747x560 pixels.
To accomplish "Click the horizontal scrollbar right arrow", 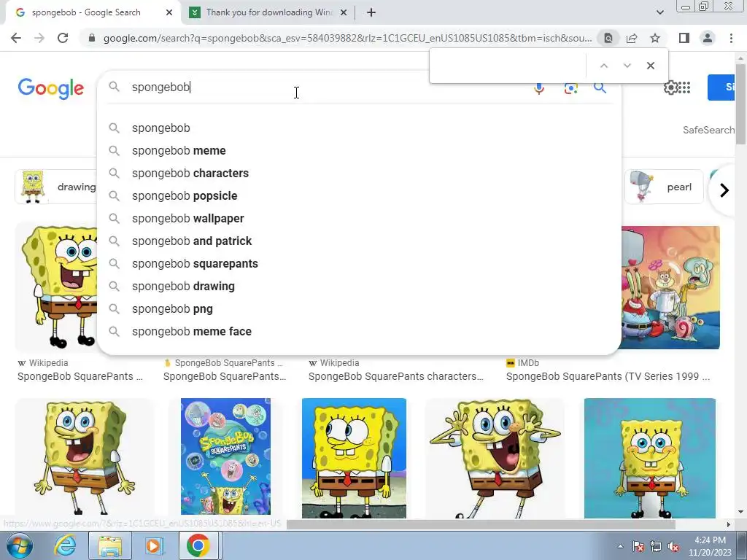I will 728,524.
